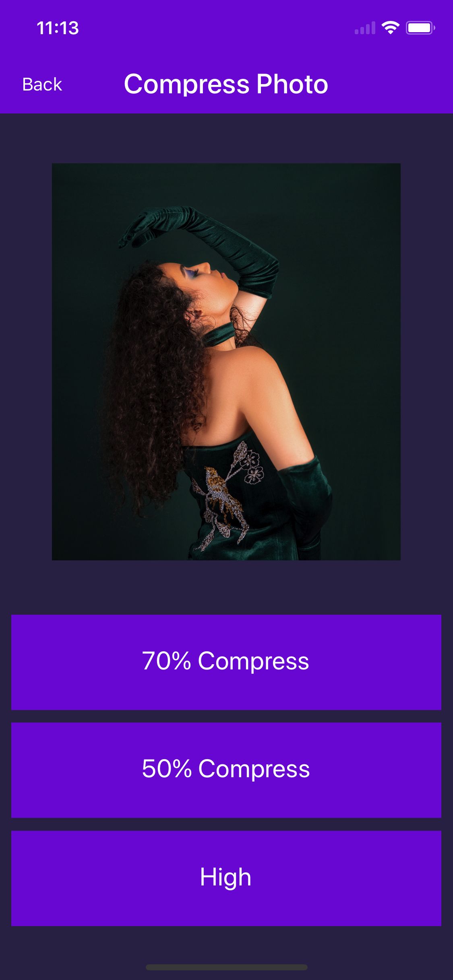Tap the 11:13 clock in status bar
The width and height of the screenshot is (453, 980).
click(58, 28)
